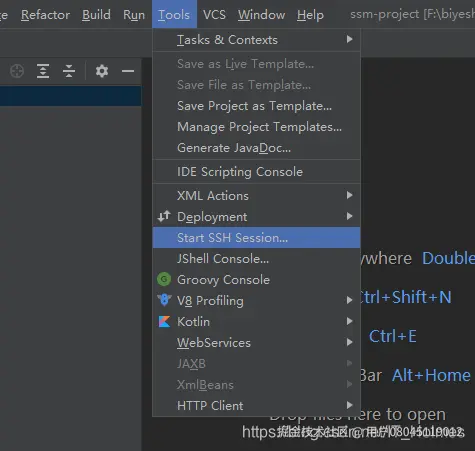Expand WebServices submenu arrow
The height and width of the screenshot is (451, 475).
coord(349,342)
